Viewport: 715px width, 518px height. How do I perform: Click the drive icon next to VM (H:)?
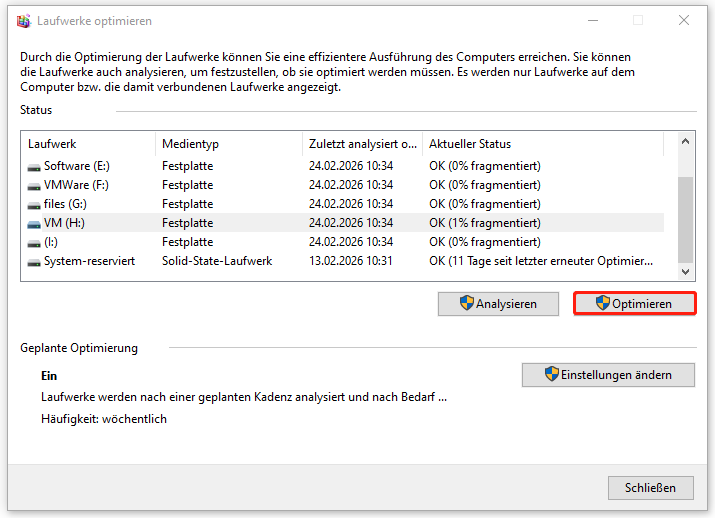coord(34,224)
